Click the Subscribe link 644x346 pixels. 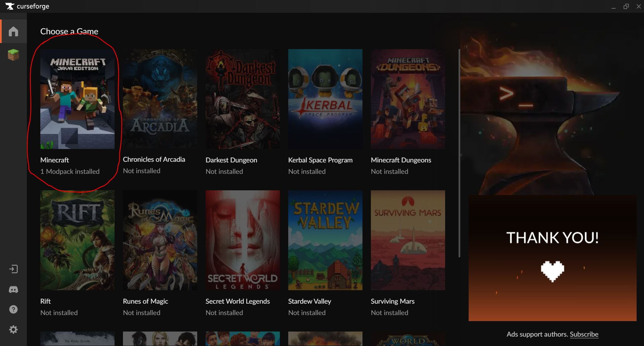584,334
